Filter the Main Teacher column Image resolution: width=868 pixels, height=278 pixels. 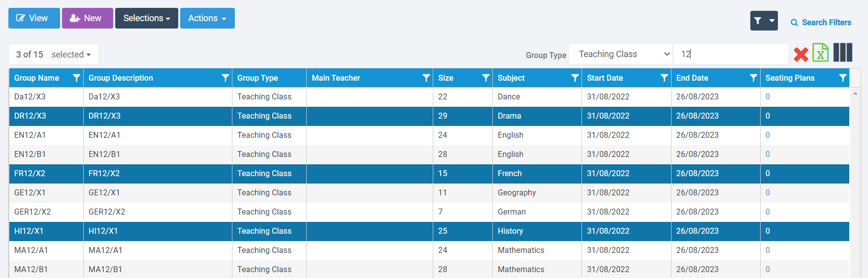tap(426, 78)
